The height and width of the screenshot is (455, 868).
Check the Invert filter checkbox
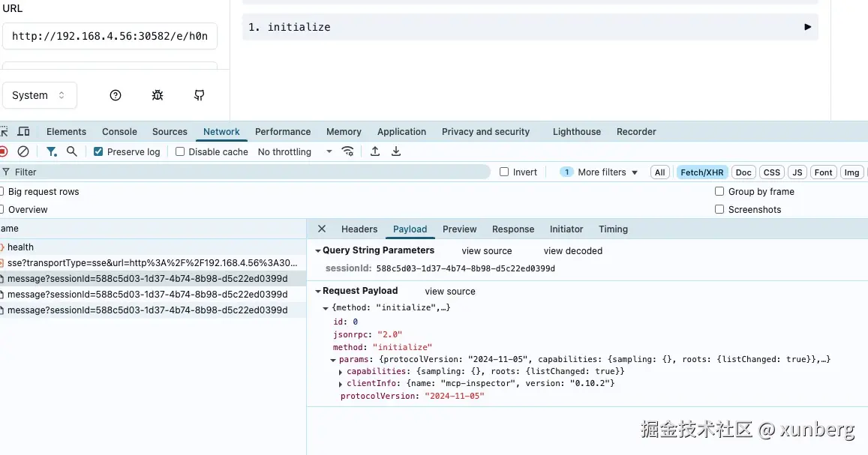(503, 172)
